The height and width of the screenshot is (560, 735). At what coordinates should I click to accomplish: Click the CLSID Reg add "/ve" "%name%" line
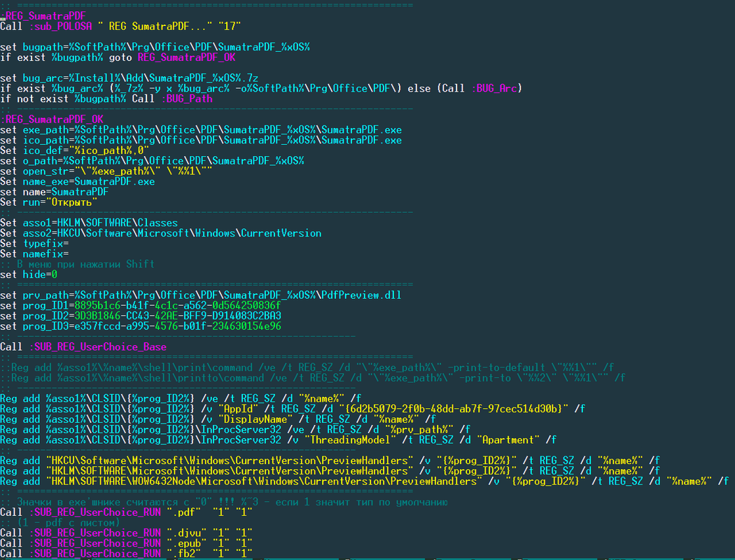coord(181,398)
